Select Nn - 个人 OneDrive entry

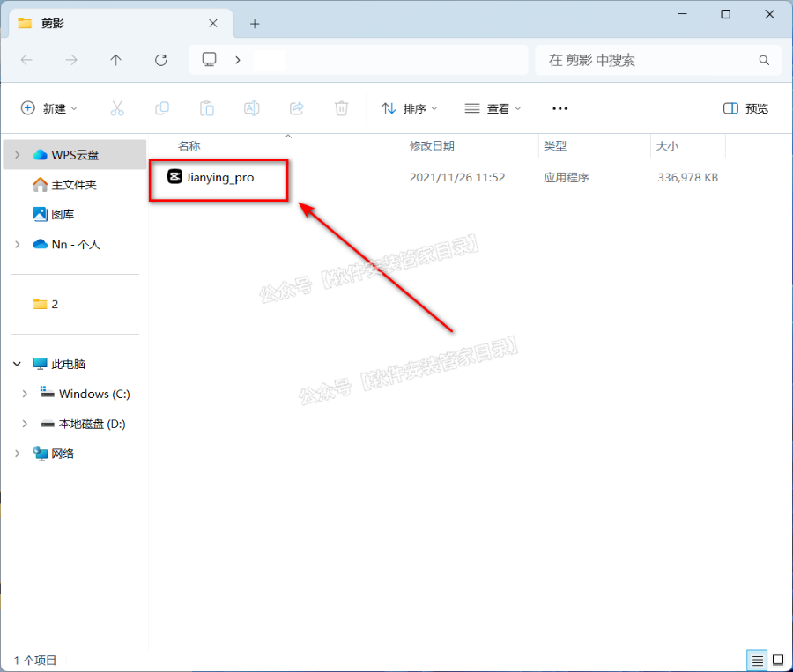coord(66,244)
